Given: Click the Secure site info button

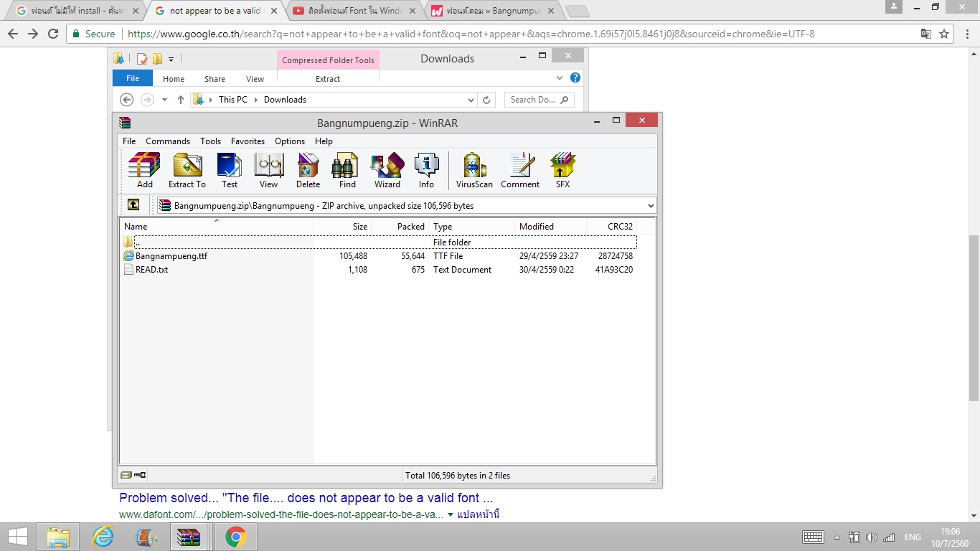Looking at the screenshot, I should (94, 34).
